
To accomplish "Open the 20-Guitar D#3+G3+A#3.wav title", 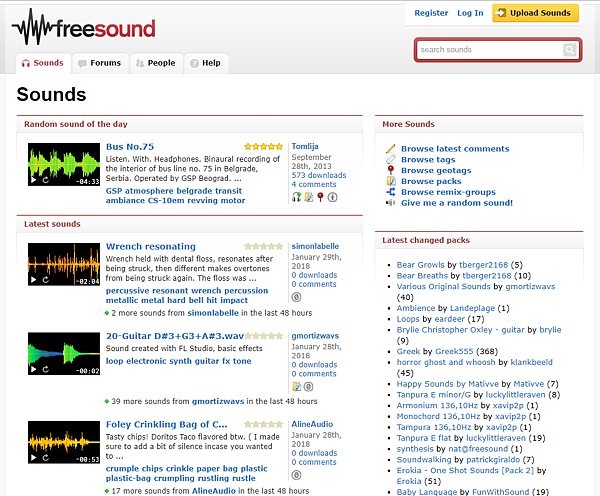I will (175, 336).
